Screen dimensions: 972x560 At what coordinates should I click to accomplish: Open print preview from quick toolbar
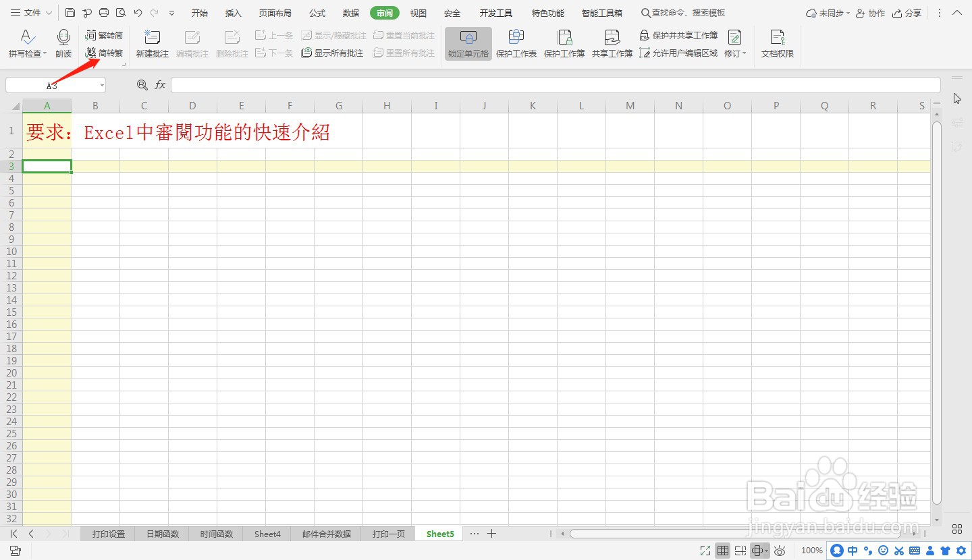pos(121,13)
